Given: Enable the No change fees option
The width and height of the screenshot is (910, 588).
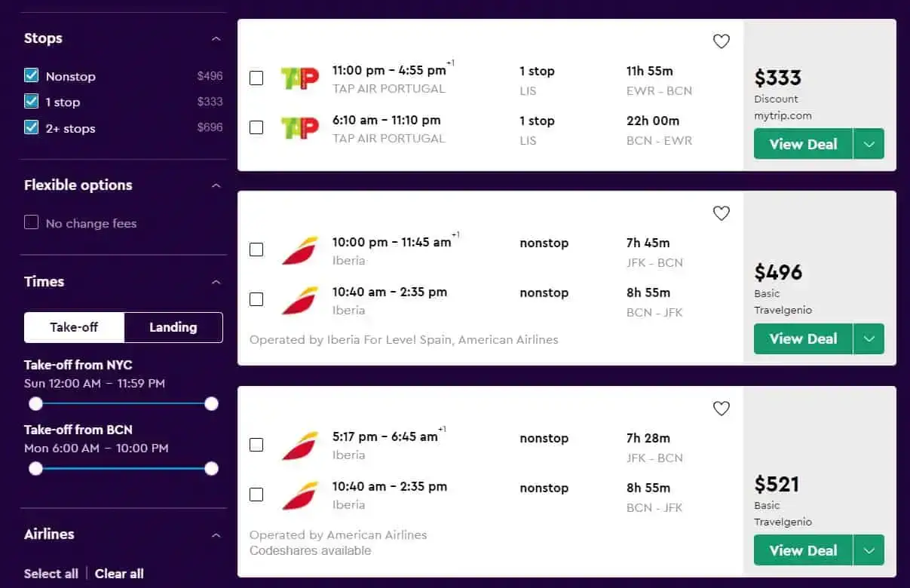Looking at the screenshot, I should click(x=32, y=222).
